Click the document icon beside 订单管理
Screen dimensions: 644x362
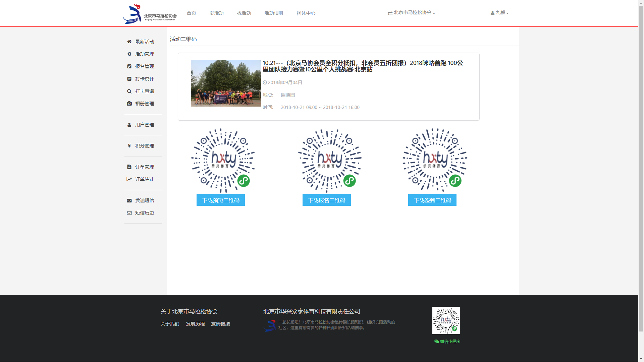pyautogui.click(x=129, y=167)
